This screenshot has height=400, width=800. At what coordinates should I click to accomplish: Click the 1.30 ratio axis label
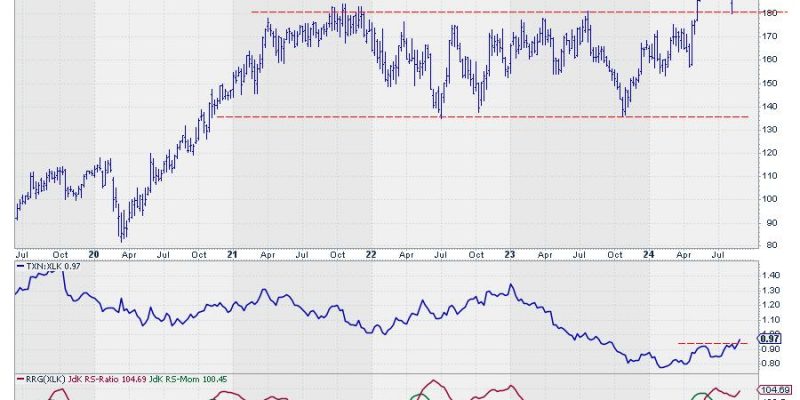coord(772,290)
